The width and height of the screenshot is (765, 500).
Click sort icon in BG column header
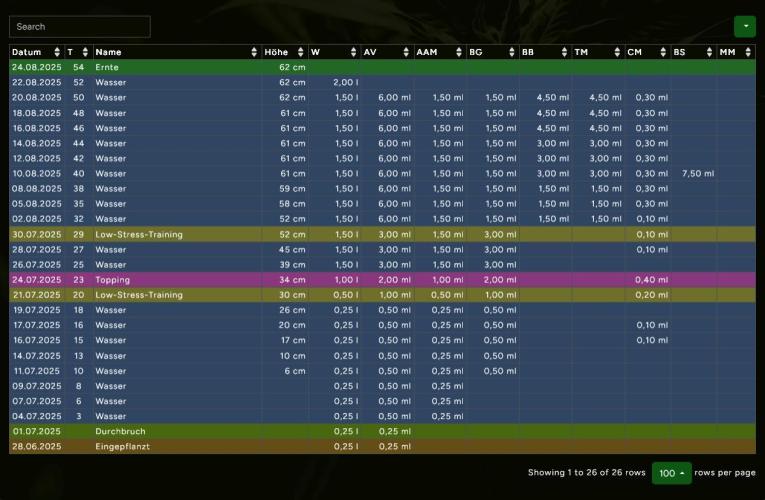511,52
